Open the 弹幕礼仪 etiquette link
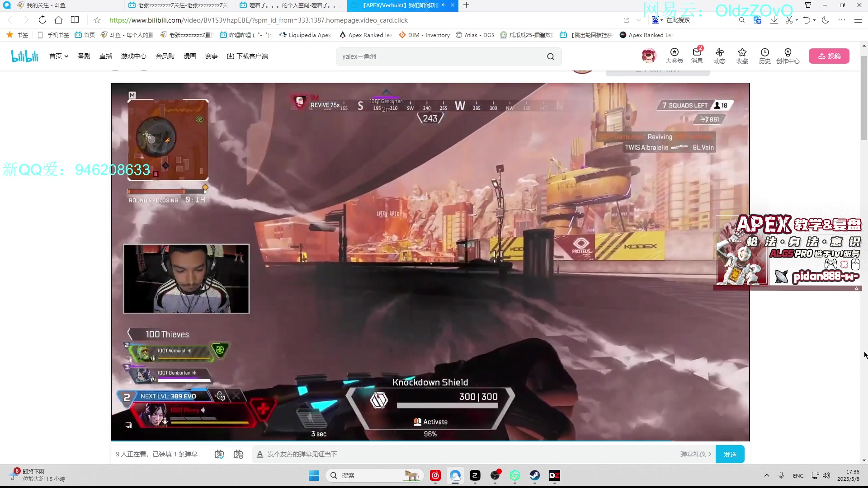The width and height of the screenshot is (868, 488). pos(695,454)
